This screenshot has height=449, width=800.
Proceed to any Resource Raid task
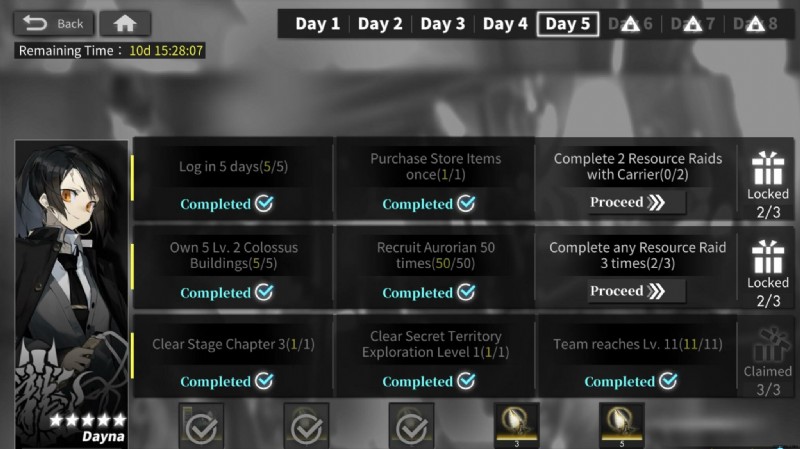(x=636, y=291)
